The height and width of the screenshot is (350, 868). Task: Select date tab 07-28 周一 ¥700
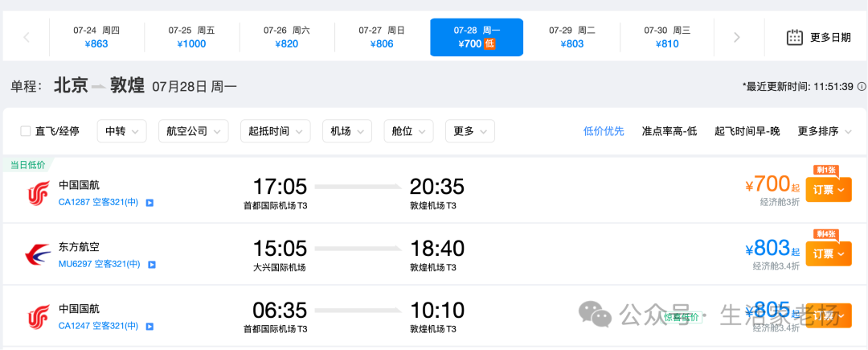(477, 38)
